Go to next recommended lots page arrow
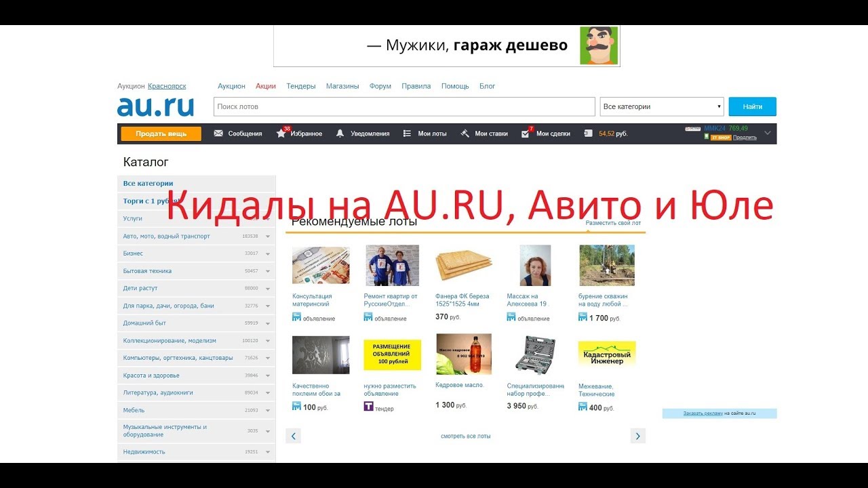 click(x=637, y=436)
